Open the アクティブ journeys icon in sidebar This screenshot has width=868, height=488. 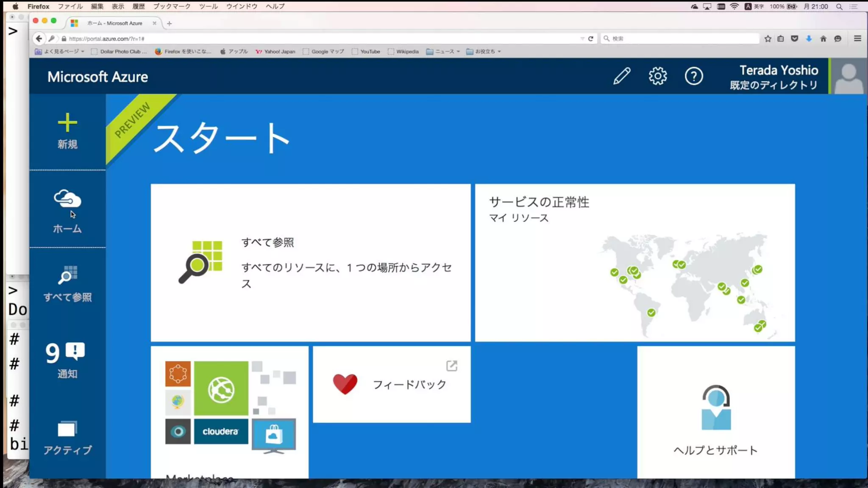point(67,429)
